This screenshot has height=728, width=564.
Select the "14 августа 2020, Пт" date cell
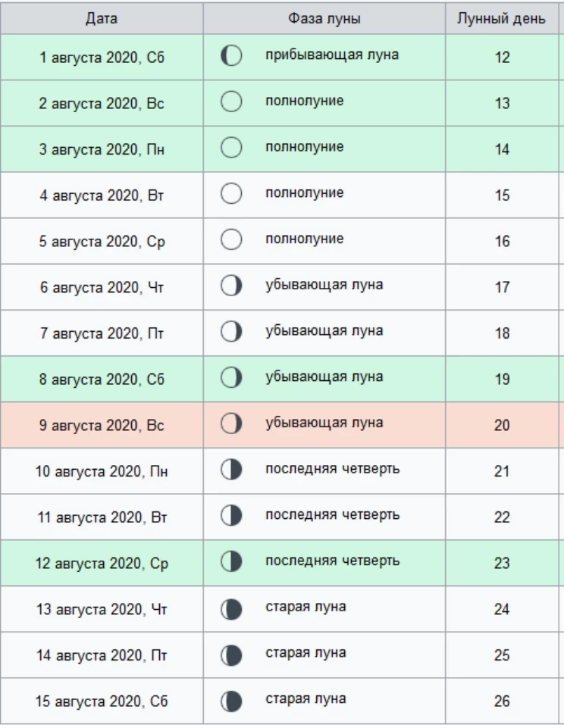pyautogui.click(x=102, y=655)
